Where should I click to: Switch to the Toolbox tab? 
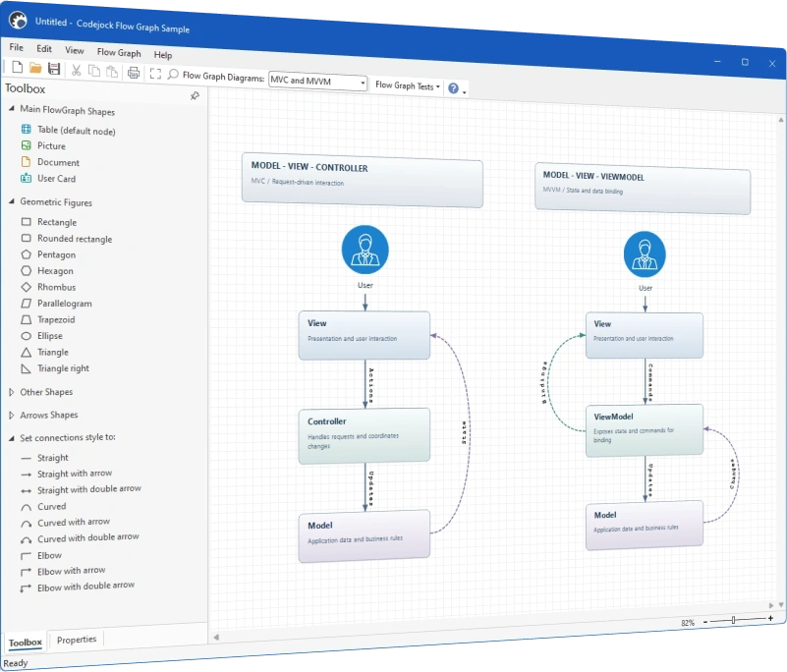(x=25, y=643)
